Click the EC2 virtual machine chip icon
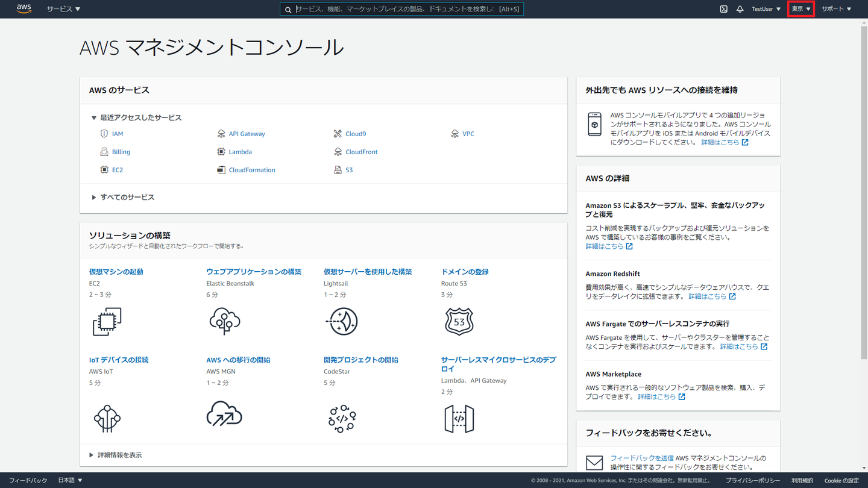 (107, 321)
